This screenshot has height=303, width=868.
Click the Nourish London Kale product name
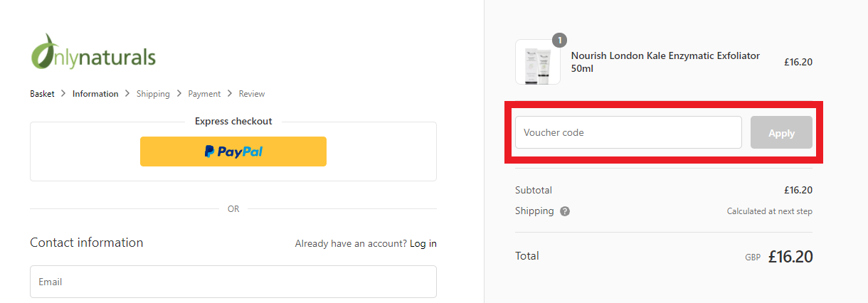[665, 62]
